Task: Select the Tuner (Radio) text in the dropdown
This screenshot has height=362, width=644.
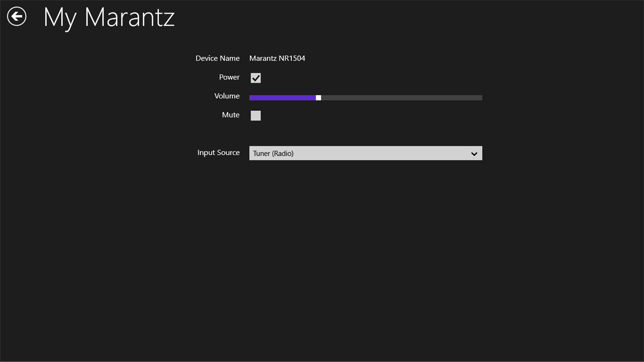Action: tap(273, 153)
